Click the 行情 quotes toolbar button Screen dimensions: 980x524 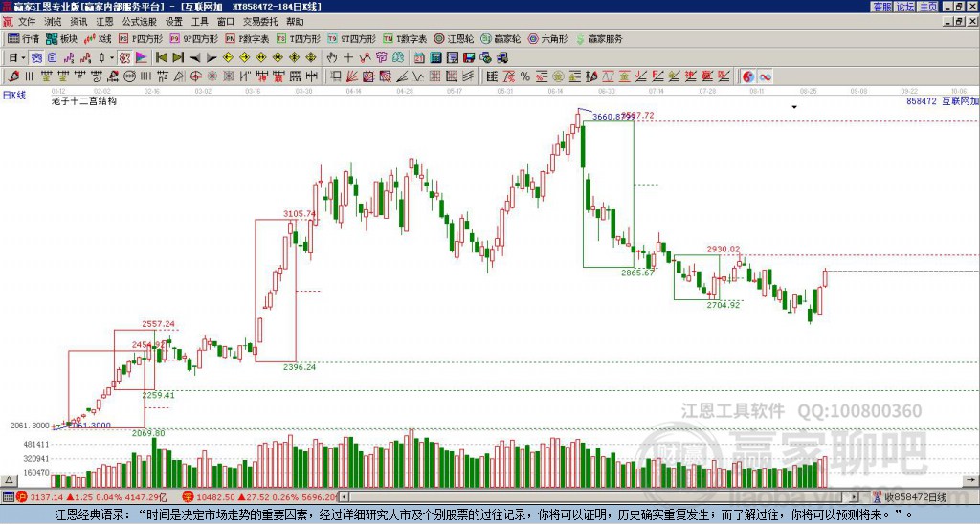point(24,38)
